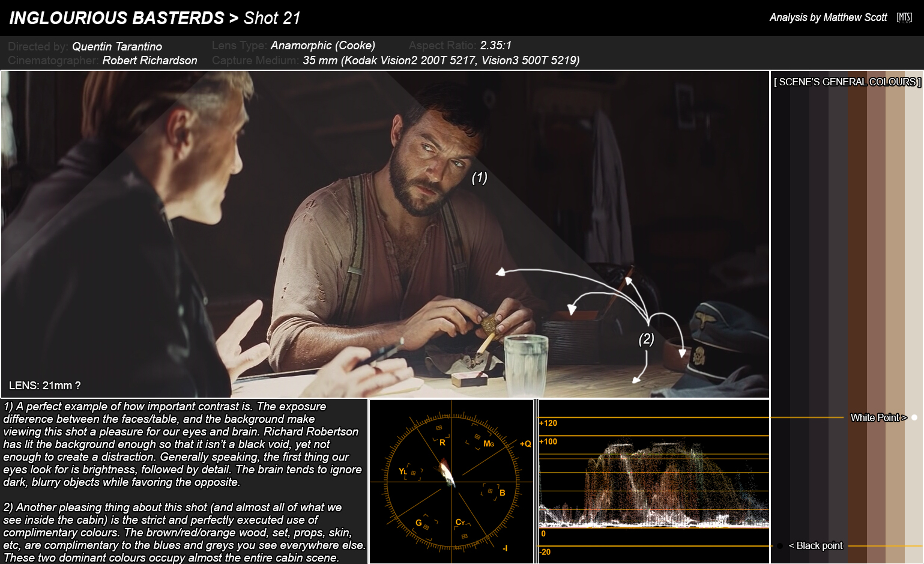
Task: Click the R target box on the vectorscope
Action: point(439,428)
